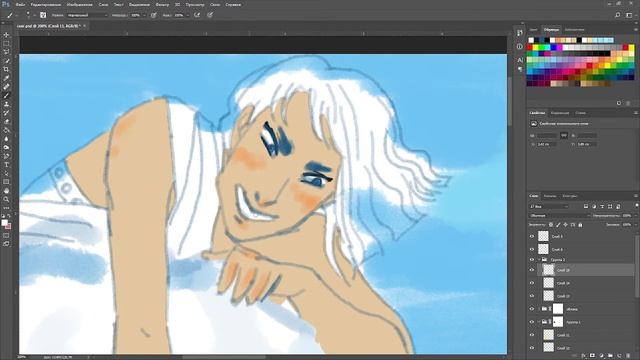The image size is (640, 360).
Task: Select the Eyedropper tool
Action: pos(6,78)
